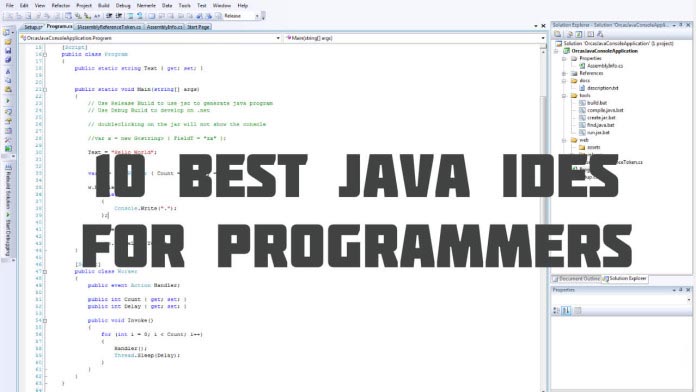696x392 pixels.
Task: Open the toolbar options overflow arrow
Action: [x=263, y=16]
